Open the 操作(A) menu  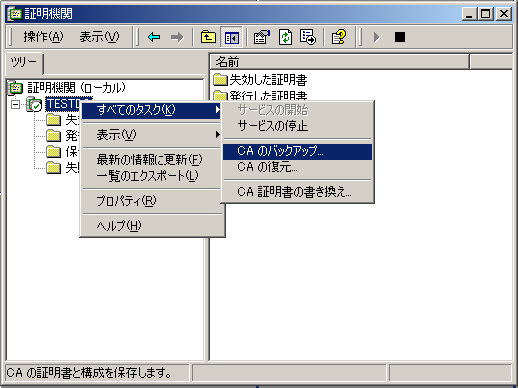click(43, 37)
